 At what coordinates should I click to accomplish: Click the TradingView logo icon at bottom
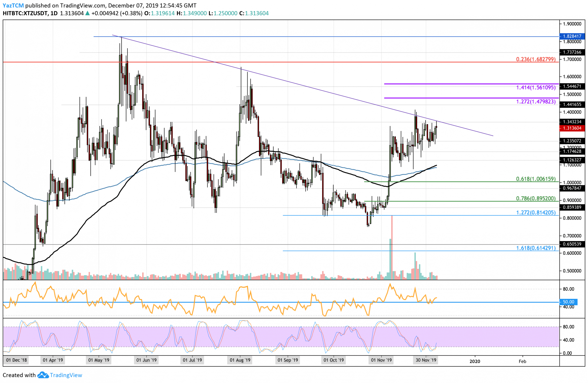[x=43, y=375]
